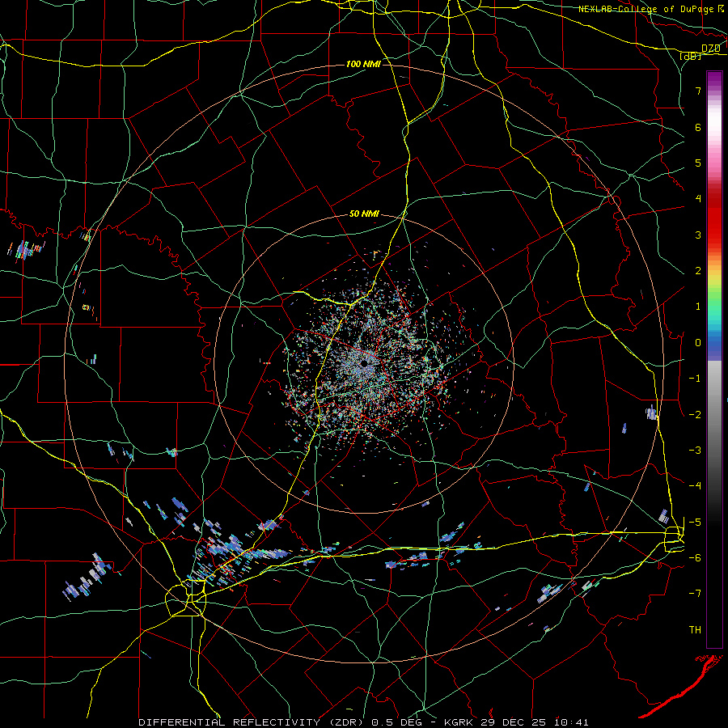Click the color scale value 5

(698, 163)
